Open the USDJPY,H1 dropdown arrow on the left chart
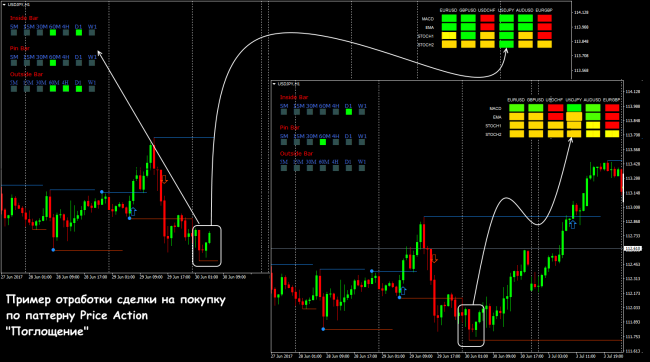Viewport: 650px width, 362px height. coord(4,4)
